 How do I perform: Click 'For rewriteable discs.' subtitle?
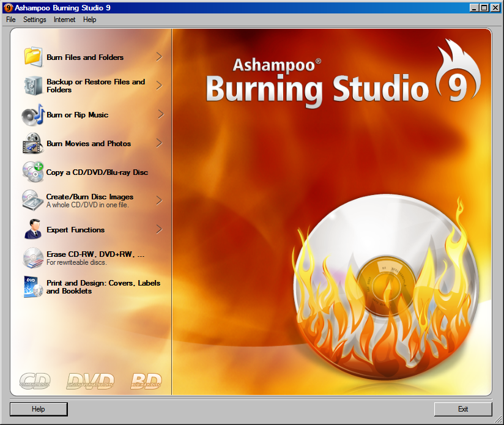[x=76, y=262]
